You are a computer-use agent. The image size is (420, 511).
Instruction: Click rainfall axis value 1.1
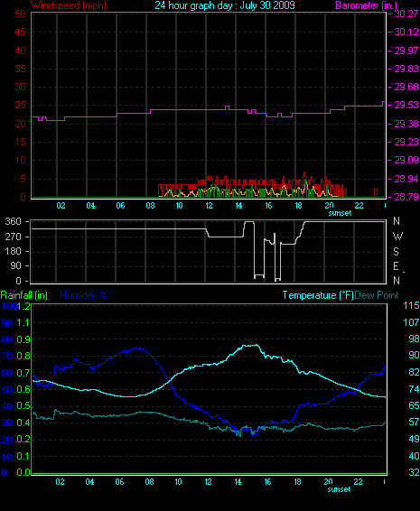(x=23, y=322)
